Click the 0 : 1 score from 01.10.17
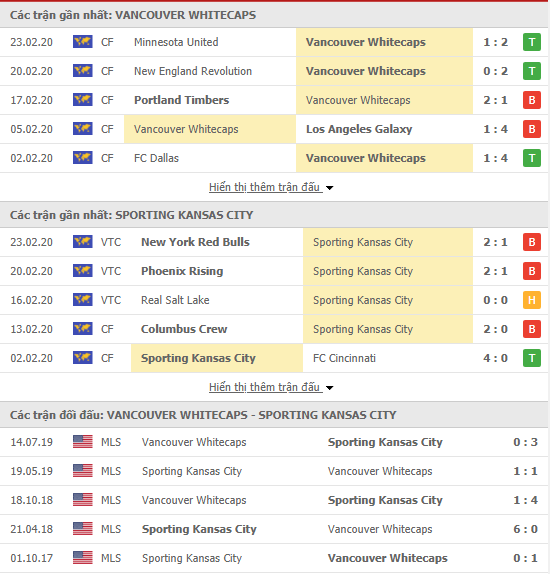Screen dimensions: 550x574 (x=525, y=558)
